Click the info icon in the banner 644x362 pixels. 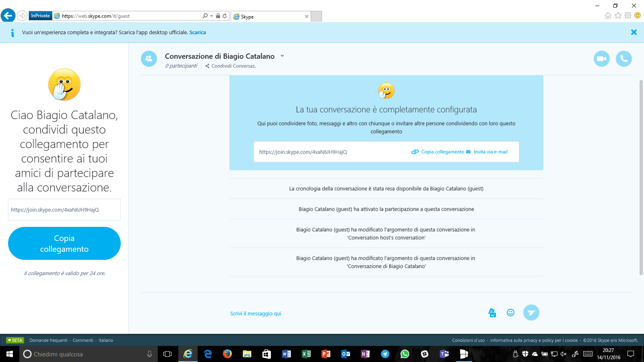(12, 33)
